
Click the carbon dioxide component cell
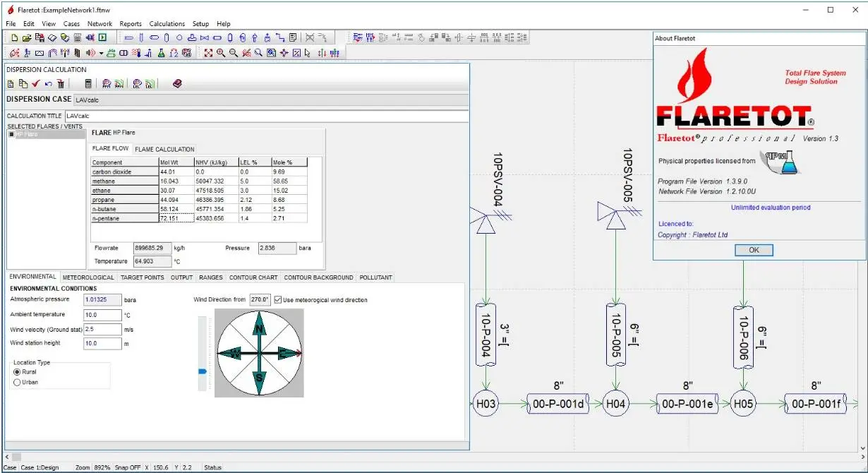pos(124,172)
